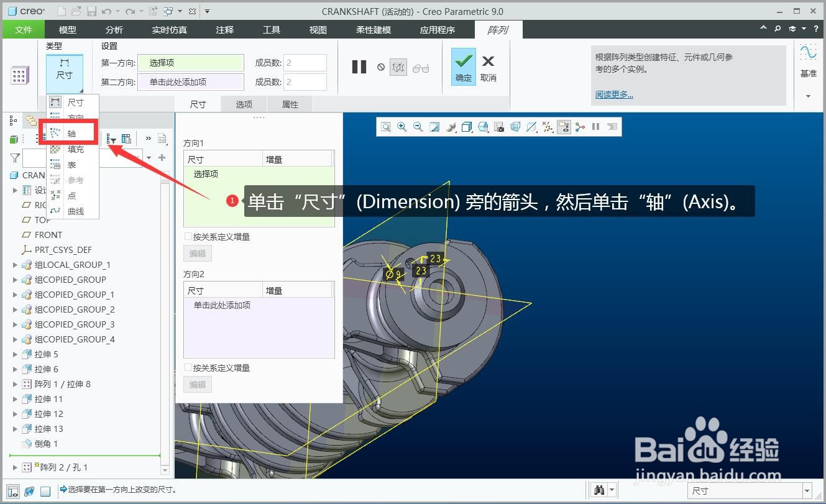Click the perspective view cube icon
Image resolution: width=826 pixels, height=504 pixels.
[x=515, y=127]
